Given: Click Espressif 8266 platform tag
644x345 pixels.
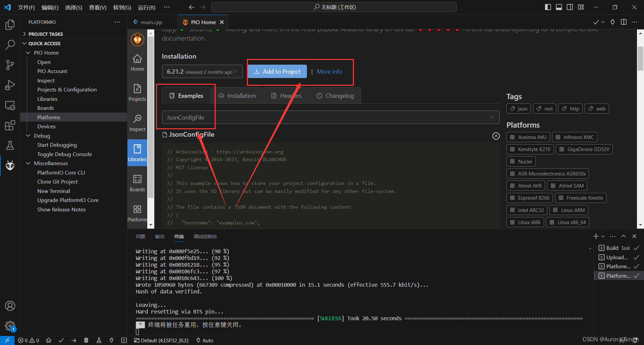Looking at the screenshot, I should [x=530, y=198].
